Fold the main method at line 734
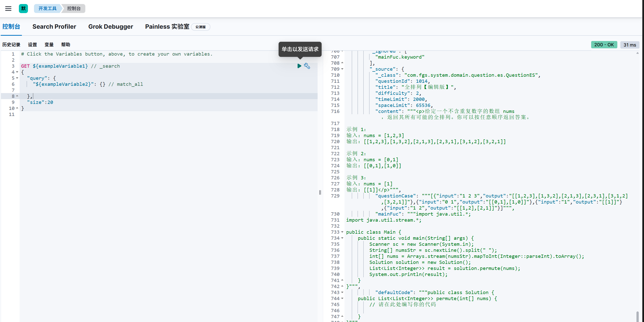644x322 pixels. point(342,238)
